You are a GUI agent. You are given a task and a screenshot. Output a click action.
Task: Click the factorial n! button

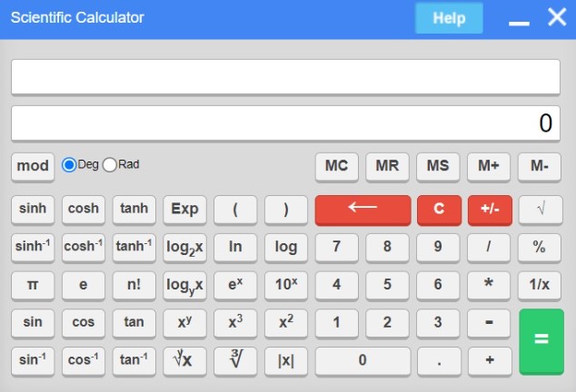pos(134,285)
